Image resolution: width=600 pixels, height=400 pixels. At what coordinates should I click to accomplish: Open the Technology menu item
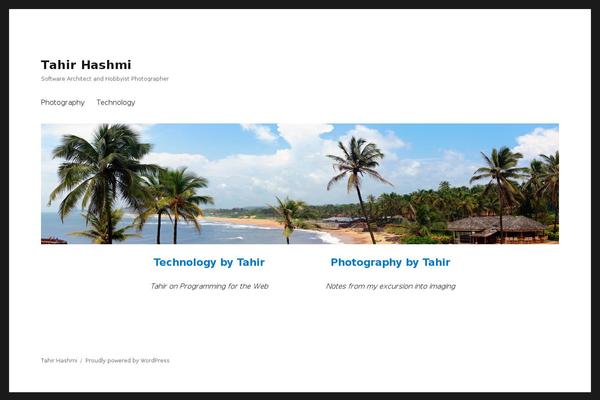point(116,102)
